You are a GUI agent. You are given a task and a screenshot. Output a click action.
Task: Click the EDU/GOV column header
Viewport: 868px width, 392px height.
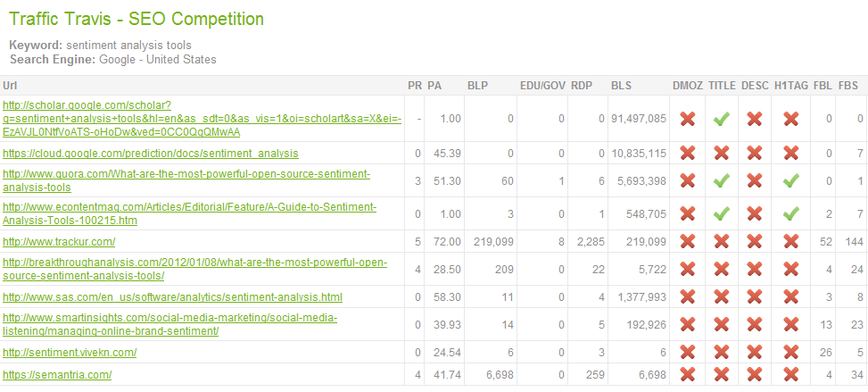[542, 86]
